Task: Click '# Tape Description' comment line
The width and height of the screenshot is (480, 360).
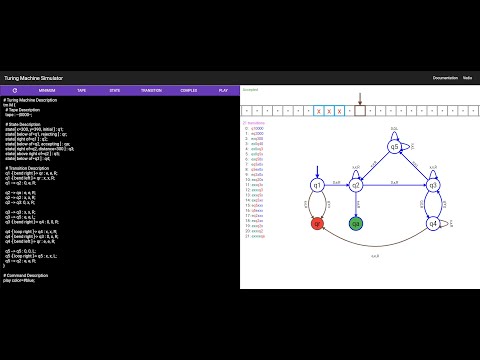Action: (x=22, y=110)
